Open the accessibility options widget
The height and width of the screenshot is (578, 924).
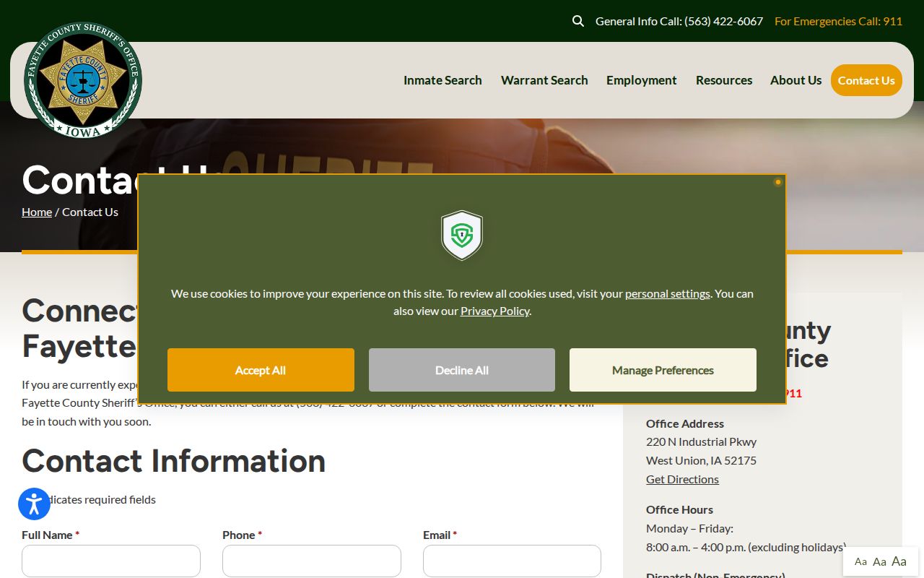pyautogui.click(x=34, y=504)
